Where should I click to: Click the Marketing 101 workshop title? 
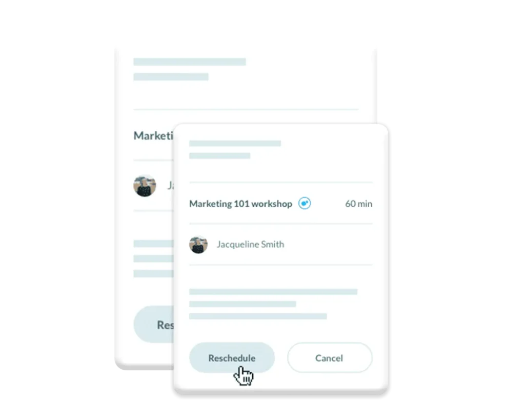(240, 204)
